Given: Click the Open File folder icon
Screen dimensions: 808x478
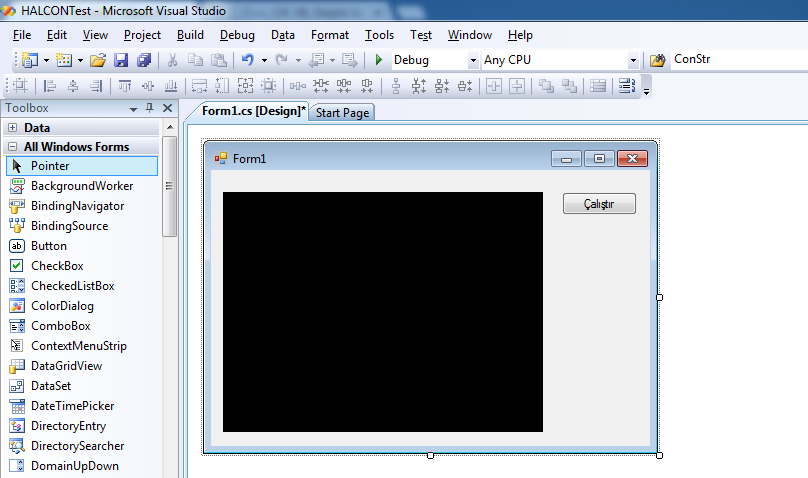Looking at the screenshot, I should point(98,60).
